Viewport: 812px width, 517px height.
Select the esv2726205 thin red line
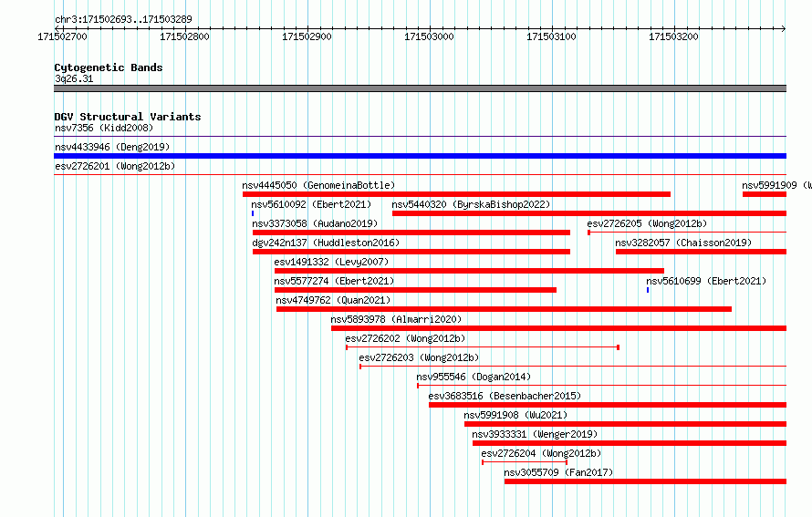pos(687,233)
